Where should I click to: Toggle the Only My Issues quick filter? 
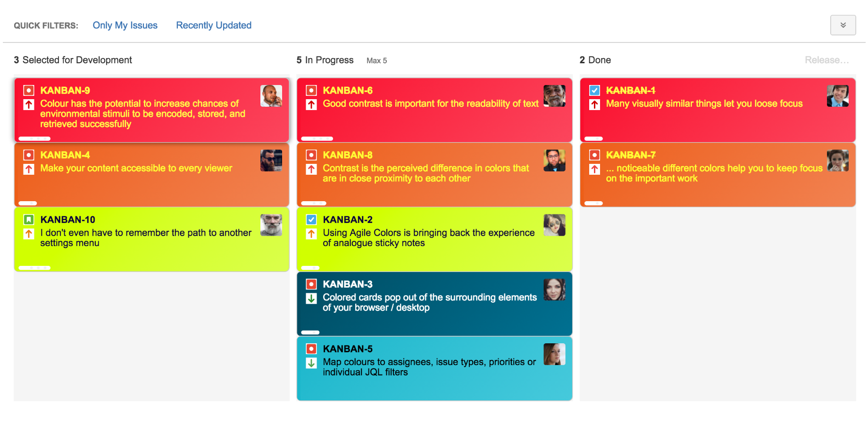(125, 25)
